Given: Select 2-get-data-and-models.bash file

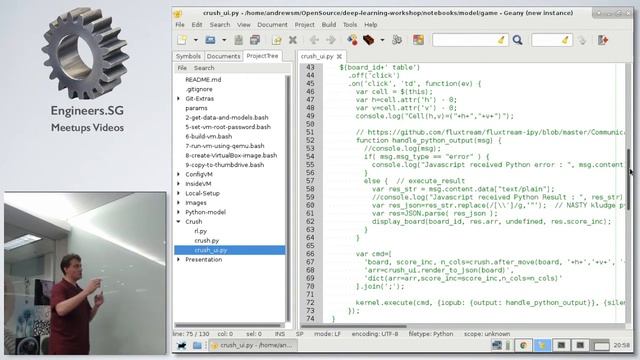Looking at the screenshot, I should [x=227, y=118].
